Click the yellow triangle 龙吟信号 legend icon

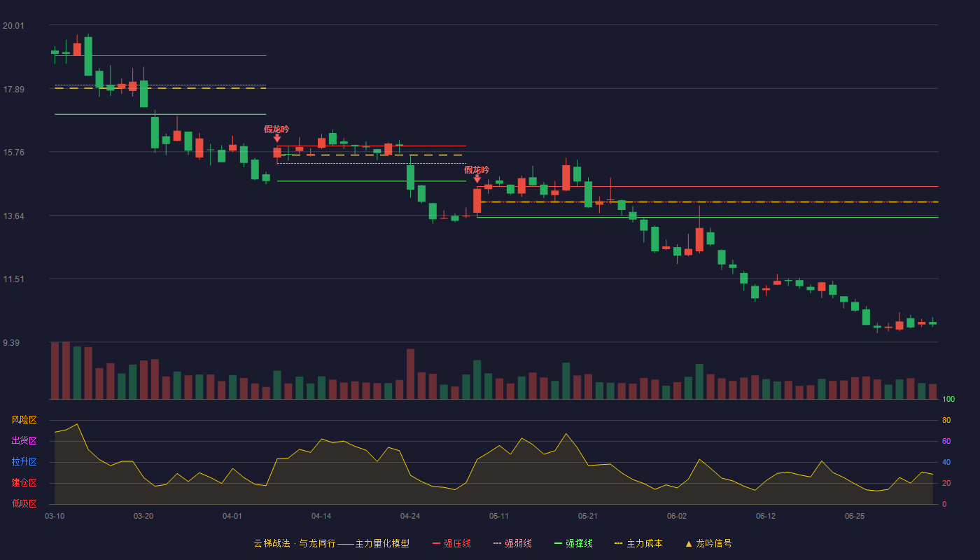click(x=689, y=543)
